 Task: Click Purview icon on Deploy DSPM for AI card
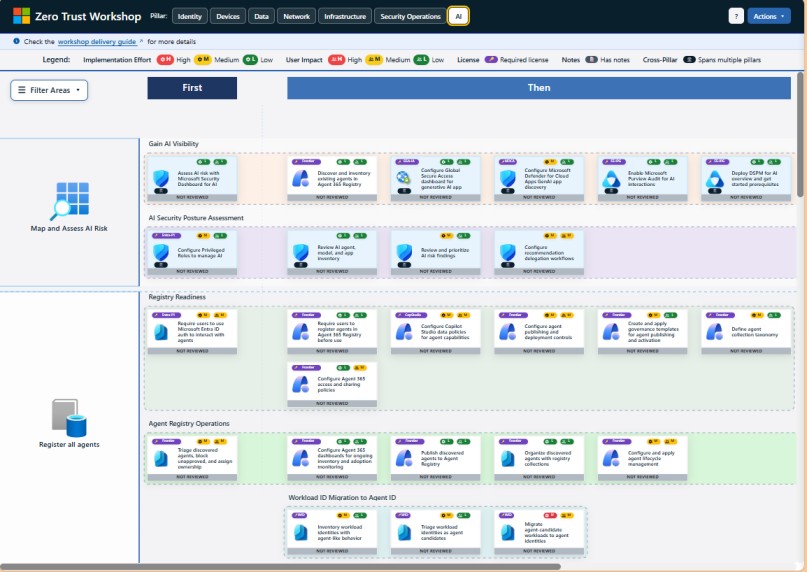pos(714,179)
